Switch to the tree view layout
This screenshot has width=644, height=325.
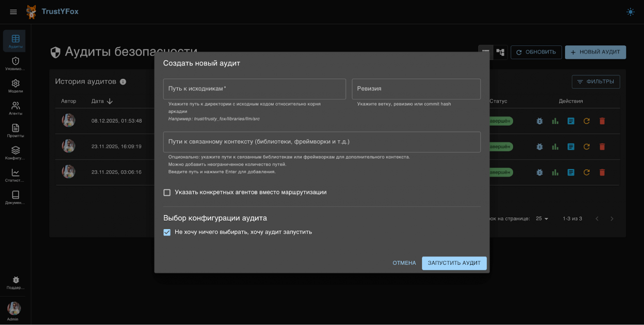coord(500,52)
